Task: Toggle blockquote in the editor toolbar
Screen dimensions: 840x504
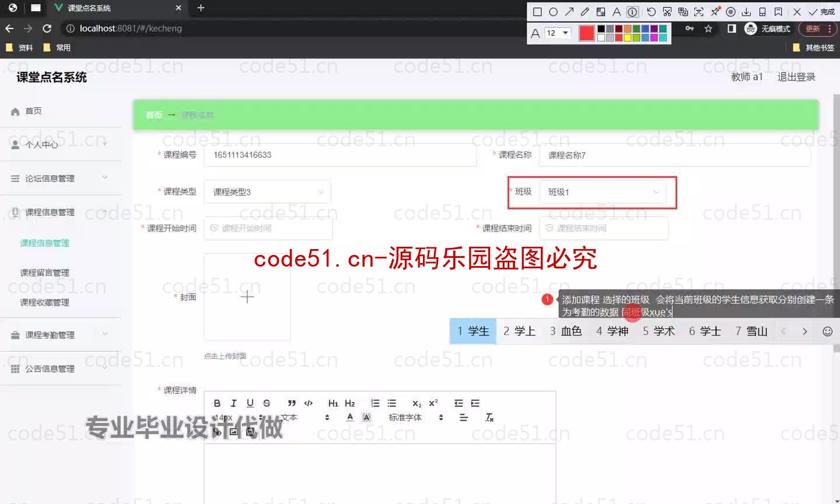Action: pyautogui.click(x=292, y=403)
